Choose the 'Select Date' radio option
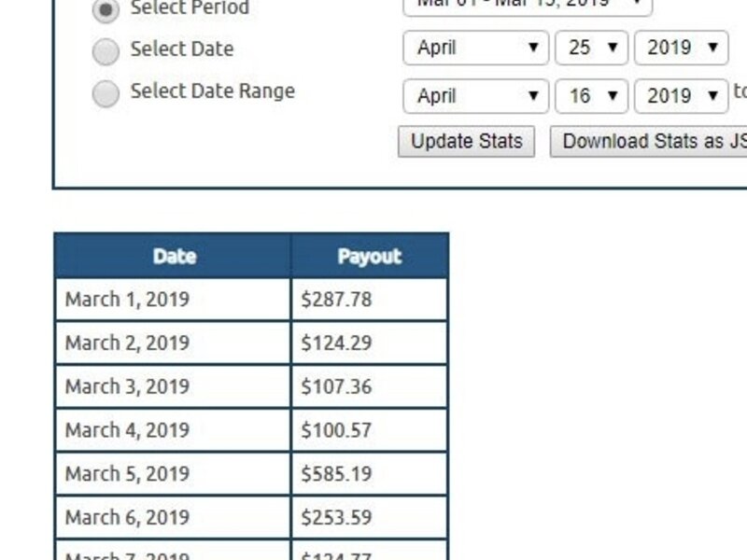Image resolution: width=747 pixels, height=560 pixels. point(106,51)
